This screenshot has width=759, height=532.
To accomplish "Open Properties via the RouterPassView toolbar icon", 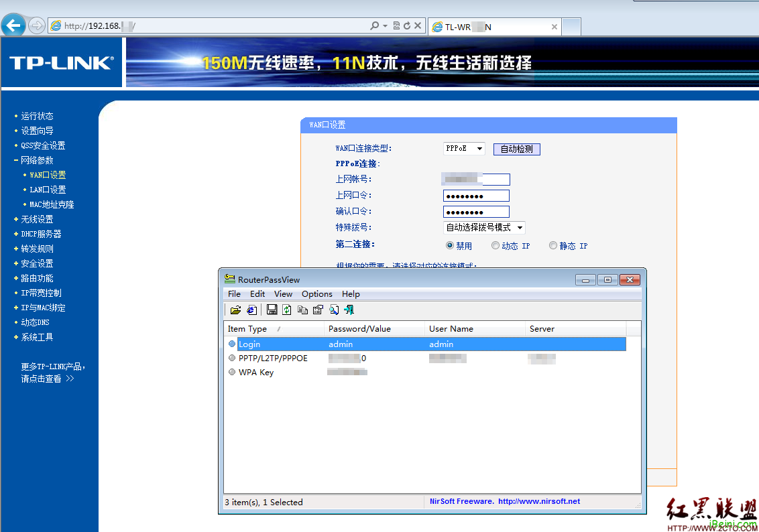I will pos(318,310).
